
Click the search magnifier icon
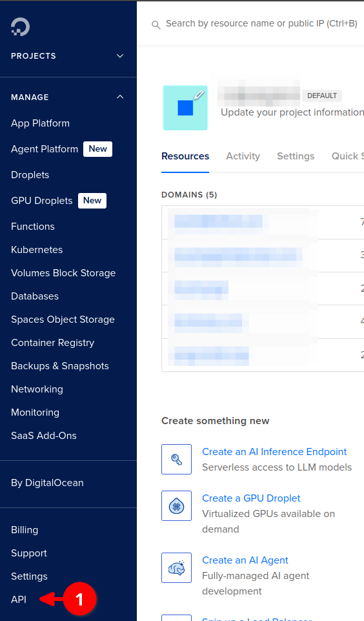tap(156, 25)
